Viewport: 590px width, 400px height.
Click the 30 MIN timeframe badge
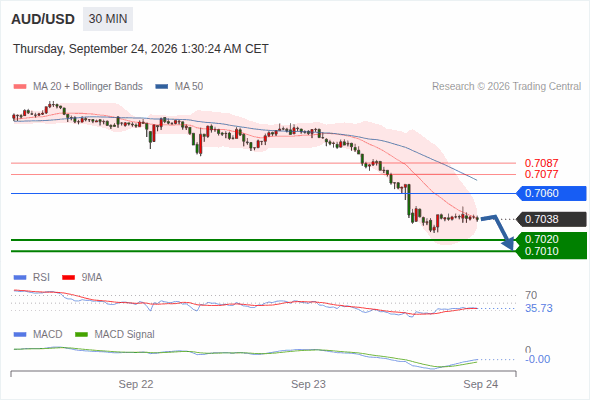(x=108, y=19)
